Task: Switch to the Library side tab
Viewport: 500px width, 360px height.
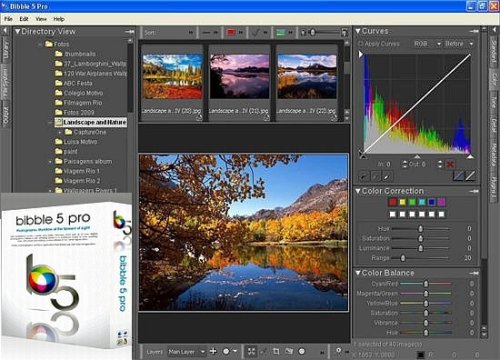Action: click(x=5, y=49)
